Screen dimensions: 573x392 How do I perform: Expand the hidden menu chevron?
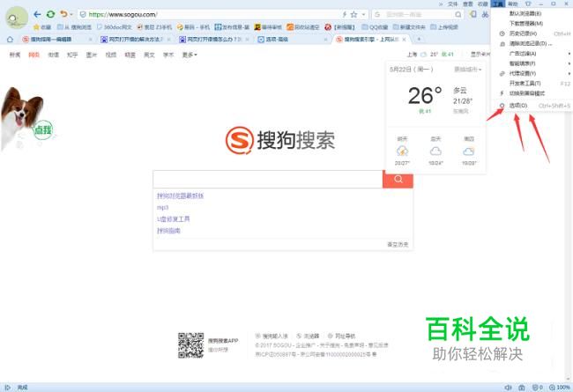[x=441, y=4]
